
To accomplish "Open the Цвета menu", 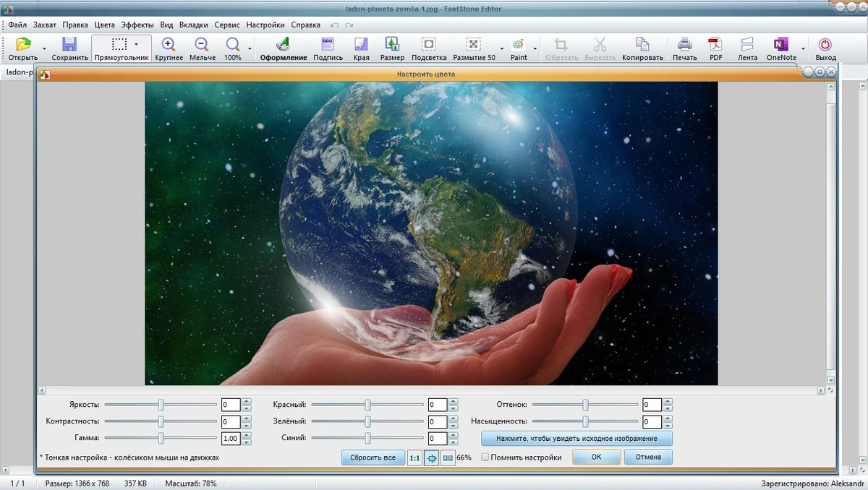I will point(104,25).
